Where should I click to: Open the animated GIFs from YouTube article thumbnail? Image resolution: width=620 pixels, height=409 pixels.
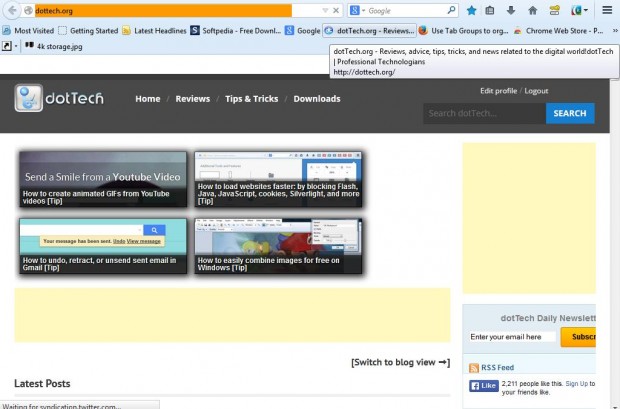pyautogui.click(x=103, y=179)
